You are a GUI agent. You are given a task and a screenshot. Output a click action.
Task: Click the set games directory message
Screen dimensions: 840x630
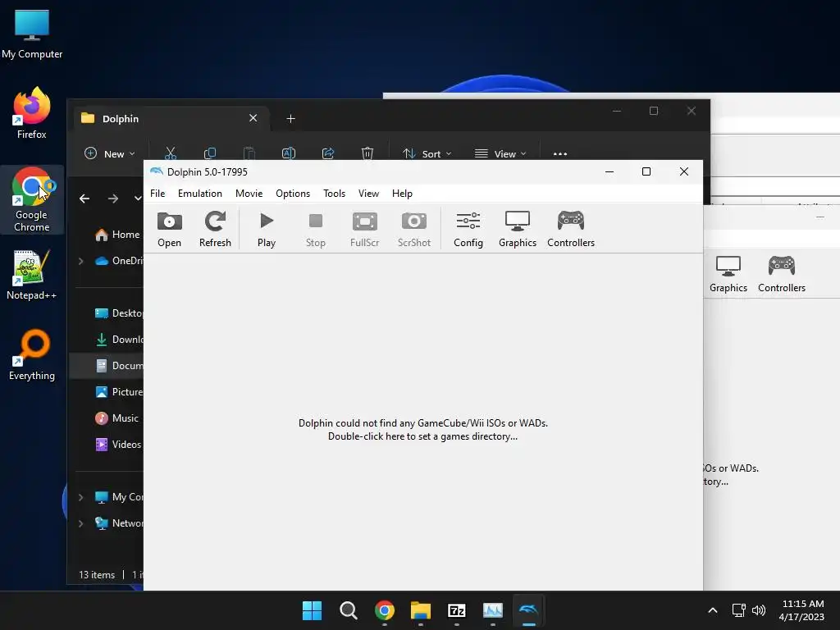[422, 430]
